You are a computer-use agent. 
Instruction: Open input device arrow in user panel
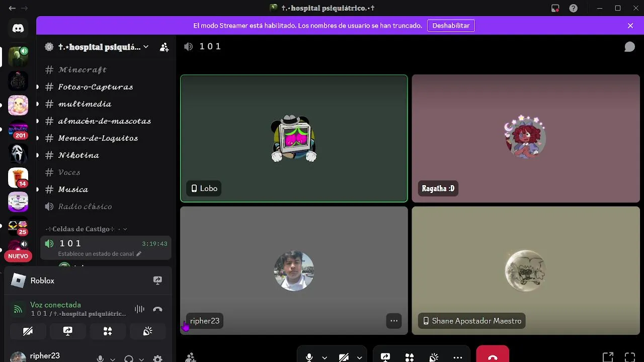click(x=113, y=359)
